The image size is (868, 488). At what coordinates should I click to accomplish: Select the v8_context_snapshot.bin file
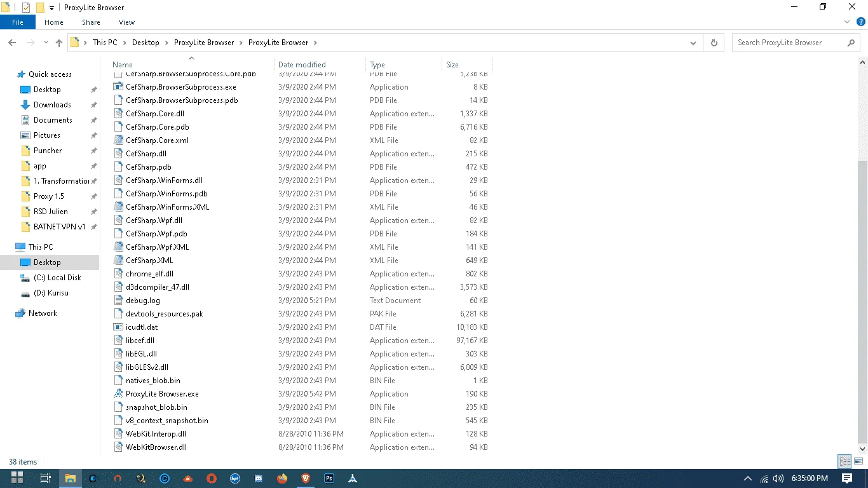(167, 421)
